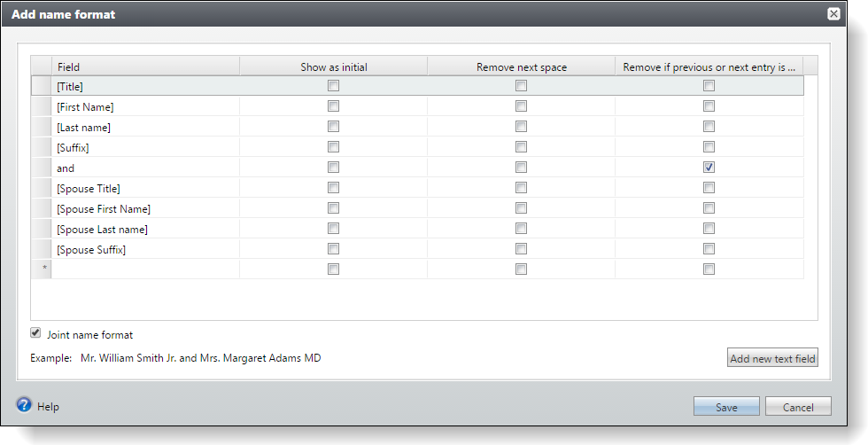Select the [Title] field cell
The height and width of the screenshot is (445, 868).
(x=145, y=87)
